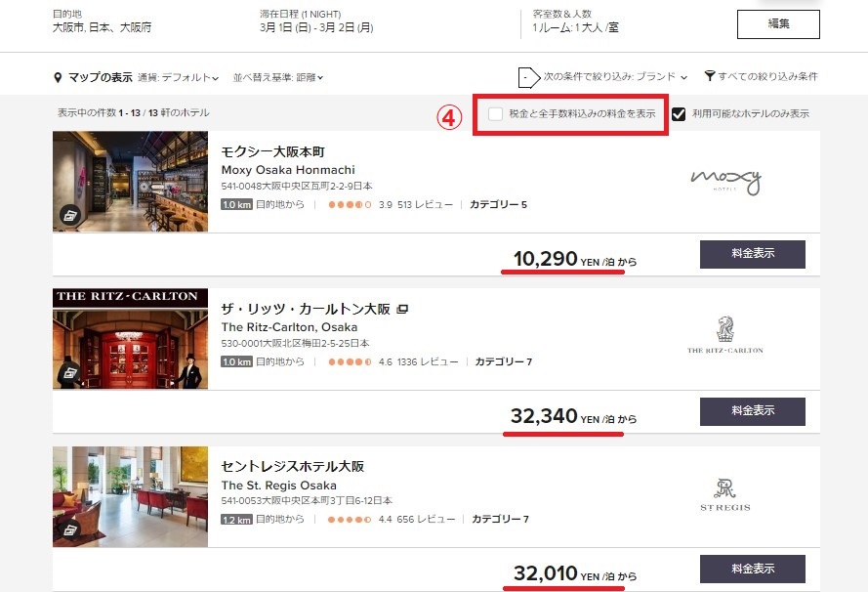Open the ザ・リッツ・カールトン大阪 hotel title

[x=306, y=309]
